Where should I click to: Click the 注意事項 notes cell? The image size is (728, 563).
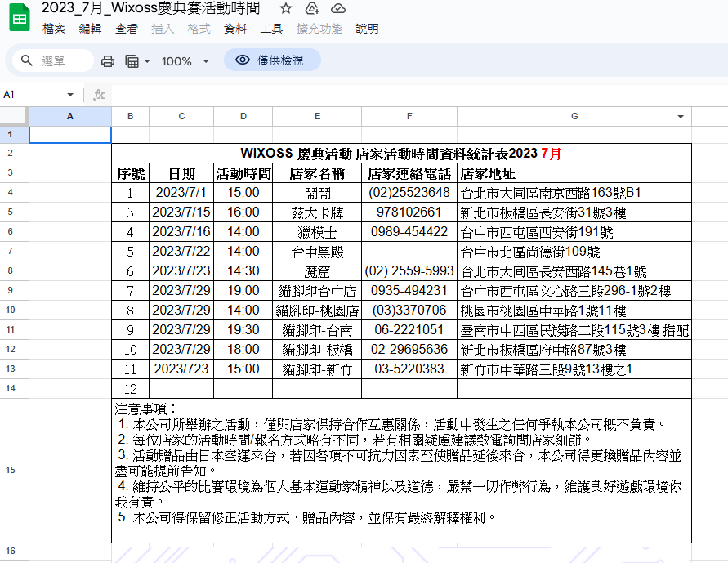(402, 470)
